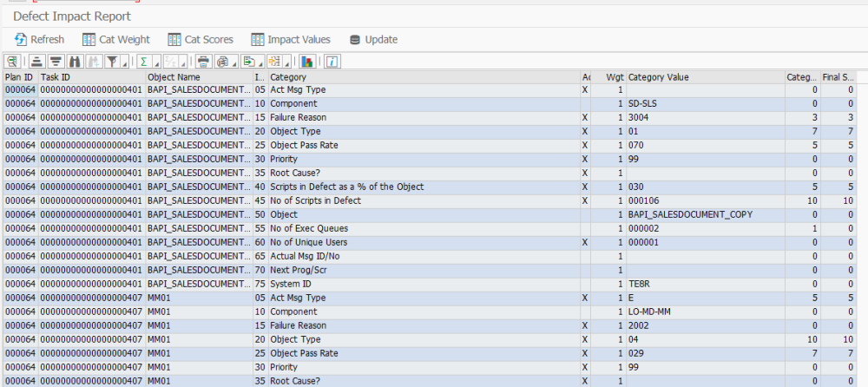
Task: Open the information 'i' icon
Action: coord(332,62)
